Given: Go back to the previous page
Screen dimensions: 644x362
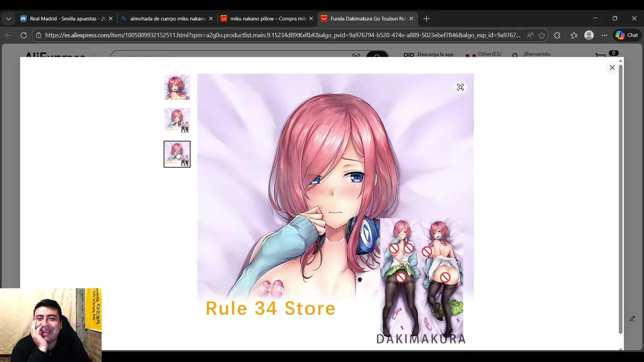Looking at the screenshot, I should [x=8, y=35].
